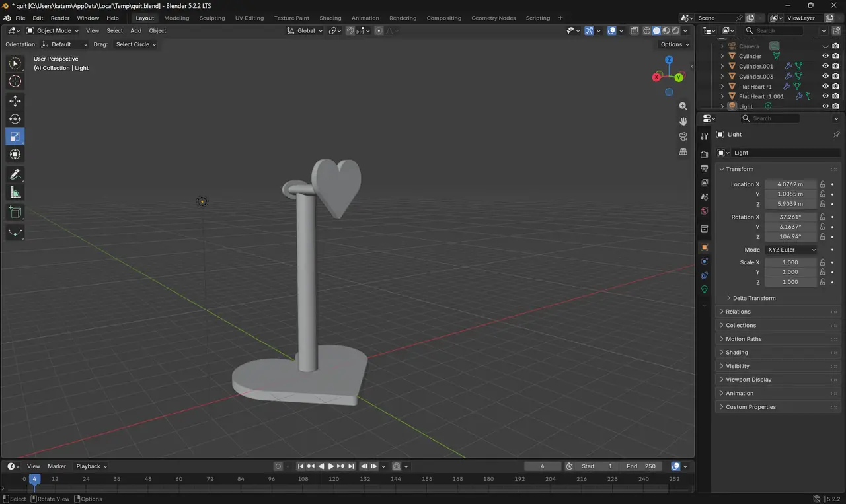
Task: Open the Physics properties tab icon
Action: click(x=704, y=262)
